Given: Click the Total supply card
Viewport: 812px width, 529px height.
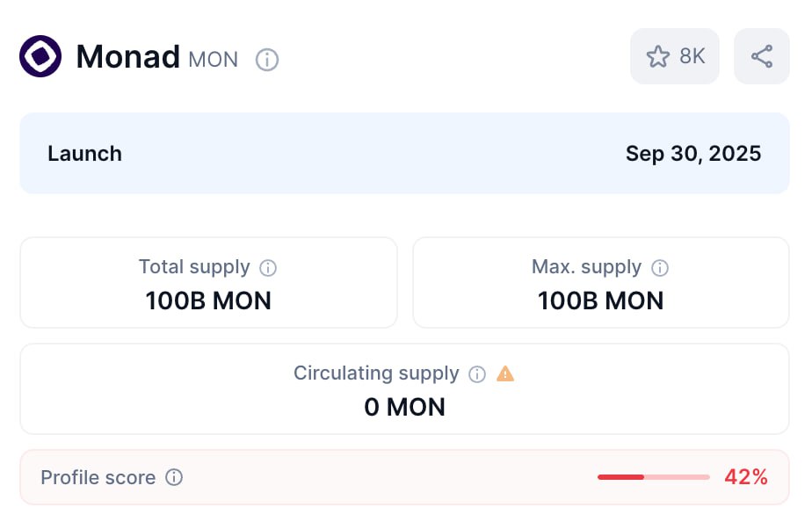Looking at the screenshot, I should pyautogui.click(x=208, y=283).
